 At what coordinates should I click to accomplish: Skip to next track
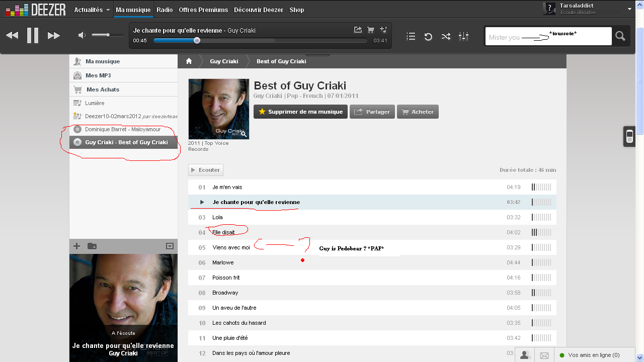[54, 35]
